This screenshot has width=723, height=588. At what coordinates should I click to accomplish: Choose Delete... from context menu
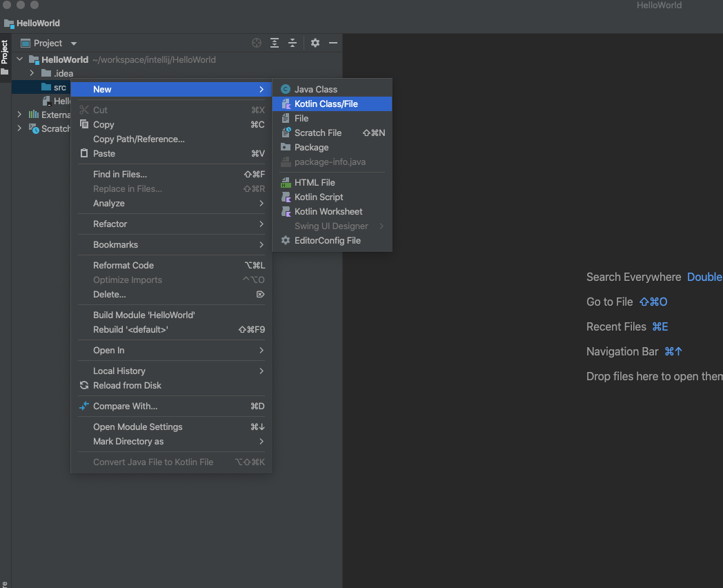click(172, 294)
